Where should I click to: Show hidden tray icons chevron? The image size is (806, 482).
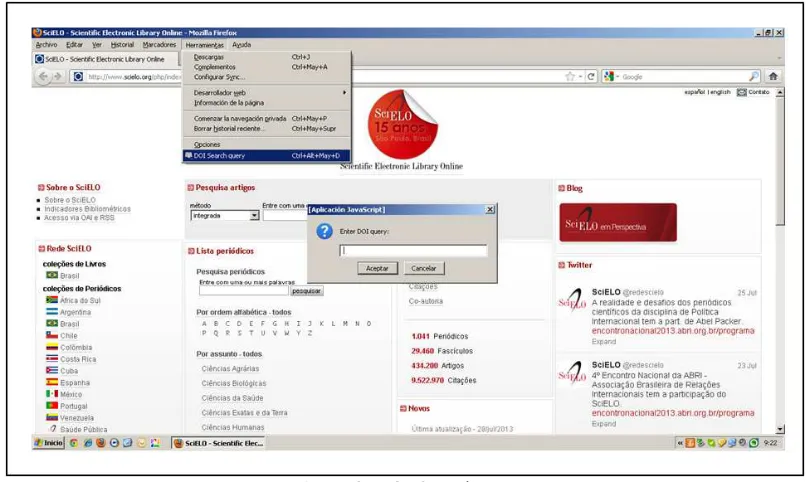point(680,443)
